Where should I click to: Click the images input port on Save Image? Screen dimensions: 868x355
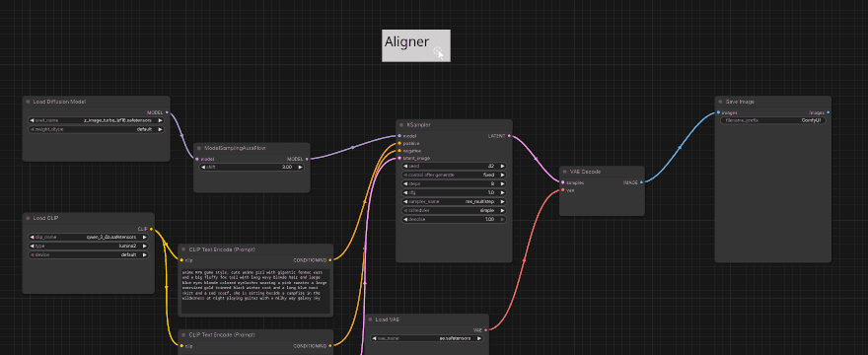coord(718,112)
